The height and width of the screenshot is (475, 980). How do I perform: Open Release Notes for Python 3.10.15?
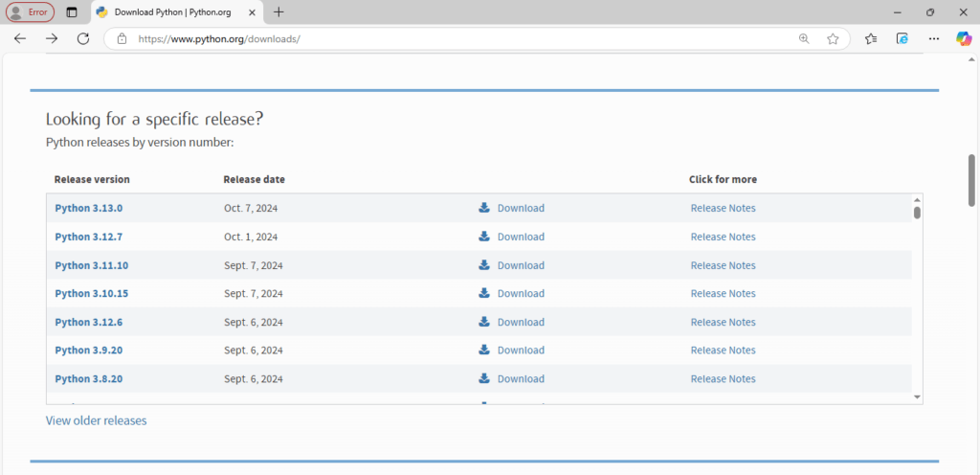coord(724,293)
